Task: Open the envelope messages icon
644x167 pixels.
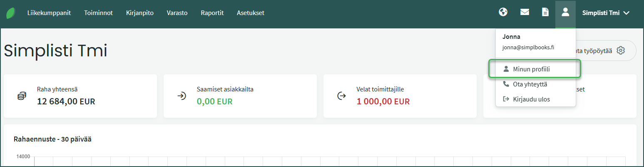Action: [525, 12]
